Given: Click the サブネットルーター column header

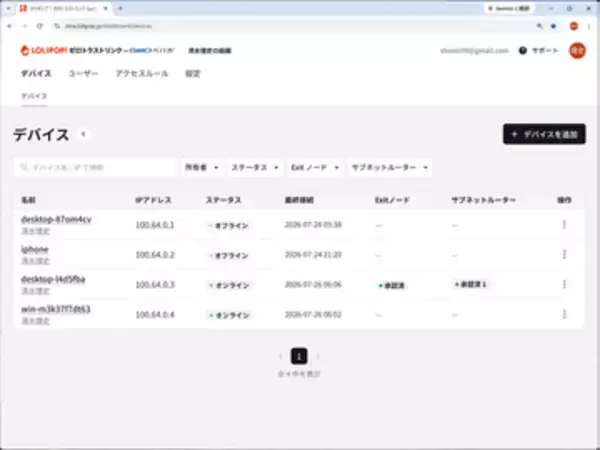Looking at the screenshot, I should 484,200.
